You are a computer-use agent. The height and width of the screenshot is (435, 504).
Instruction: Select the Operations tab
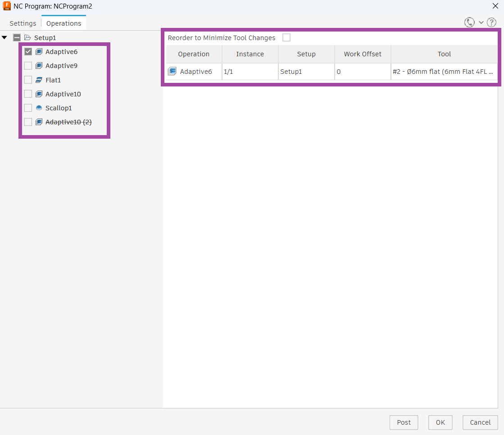64,23
